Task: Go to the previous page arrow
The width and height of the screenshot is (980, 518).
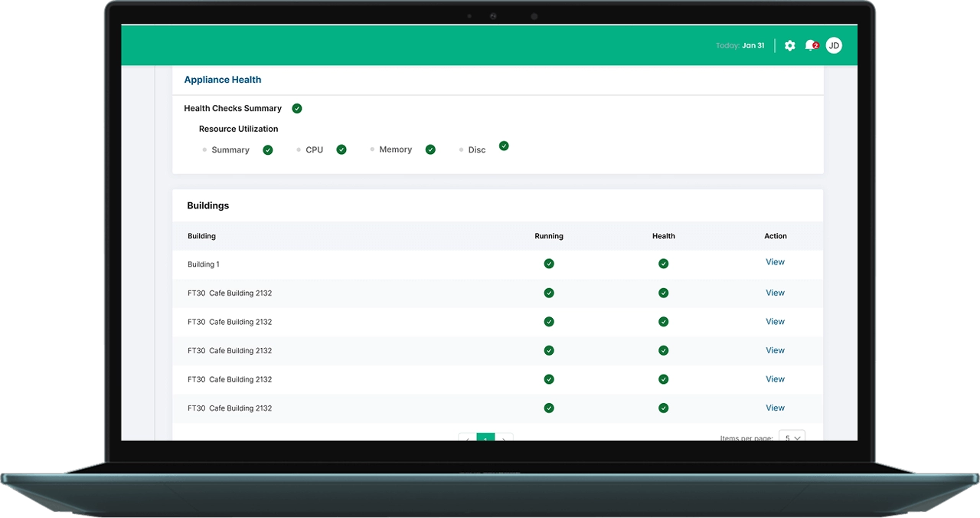Action: 467,438
